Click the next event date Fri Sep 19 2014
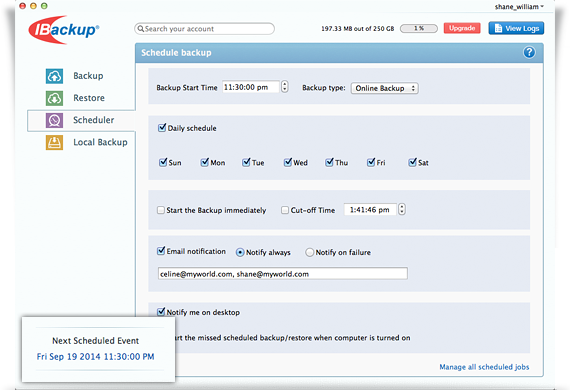The image size is (570, 390). (x=96, y=357)
